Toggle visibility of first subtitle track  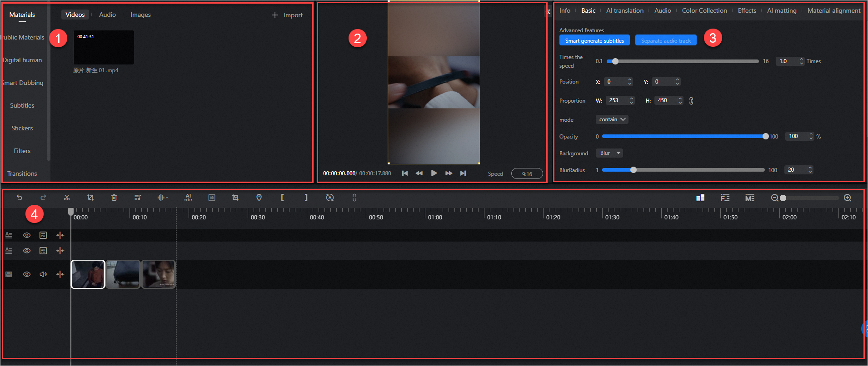[27, 235]
